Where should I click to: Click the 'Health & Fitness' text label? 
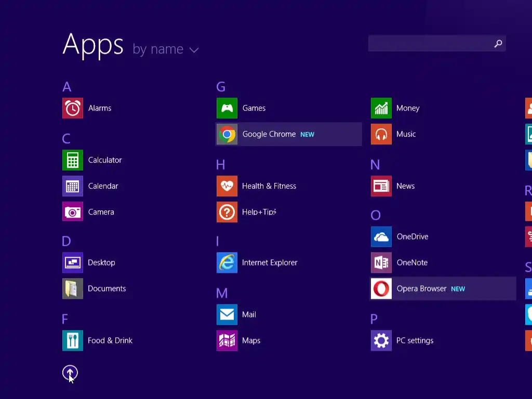[x=269, y=186]
